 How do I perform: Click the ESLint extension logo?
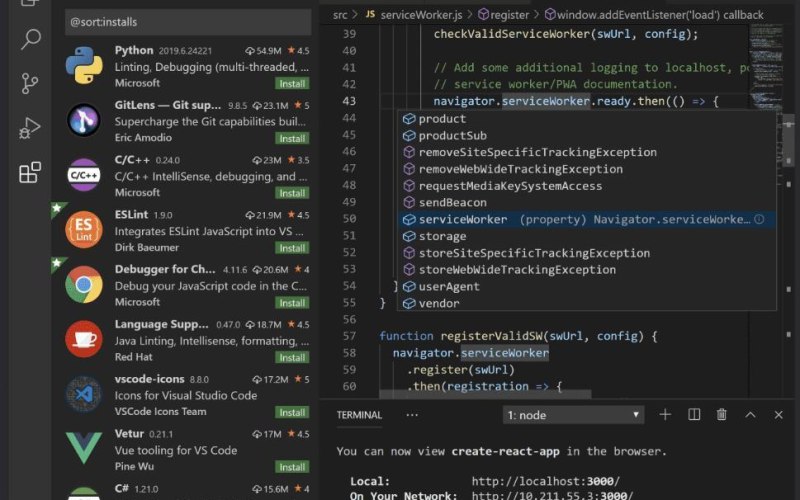pos(84,230)
